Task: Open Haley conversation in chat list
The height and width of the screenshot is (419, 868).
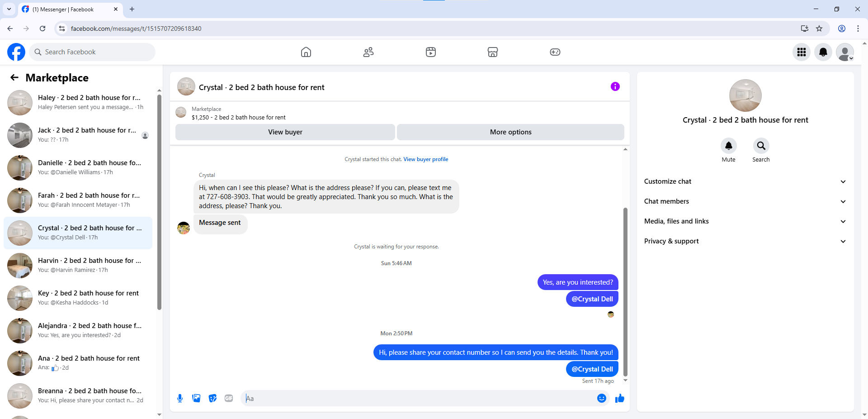Action: tap(78, 103)
